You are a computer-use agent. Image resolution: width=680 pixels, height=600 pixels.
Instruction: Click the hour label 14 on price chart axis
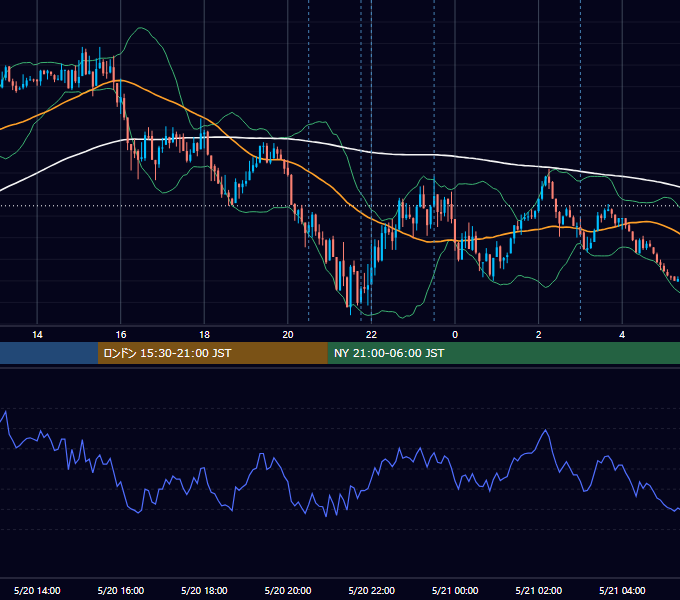point(37,334)
